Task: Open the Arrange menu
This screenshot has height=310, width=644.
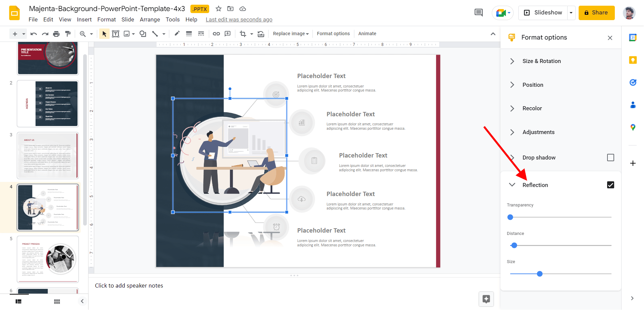Action: pos(150,19)
